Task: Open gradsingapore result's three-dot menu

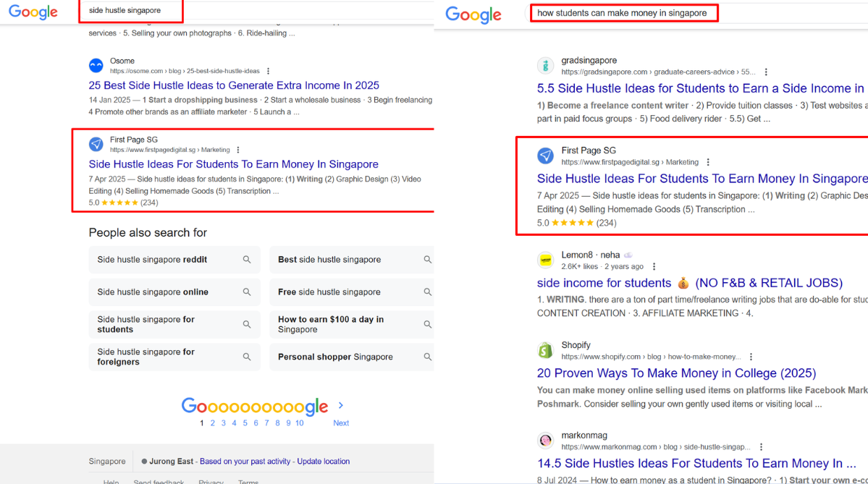Action: click(x=766, y=72)
